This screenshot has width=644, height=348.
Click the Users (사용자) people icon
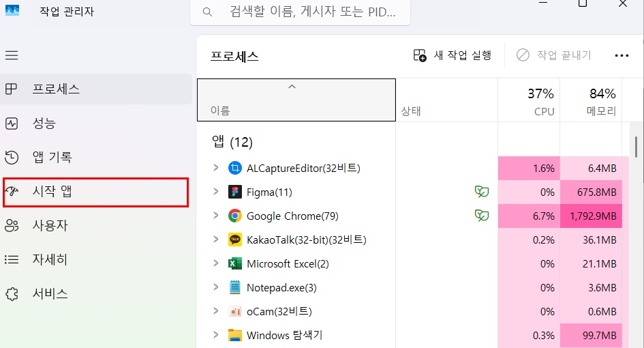coord(12,225)
